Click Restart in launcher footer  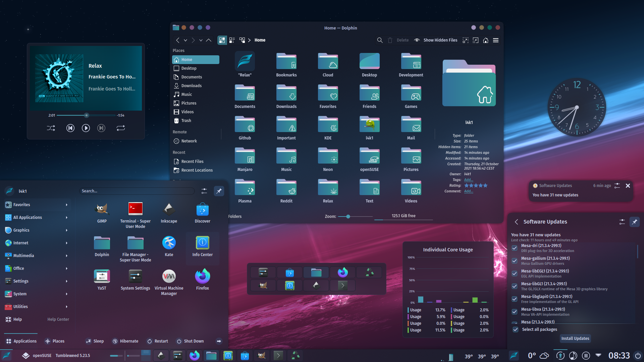(157, 341)
